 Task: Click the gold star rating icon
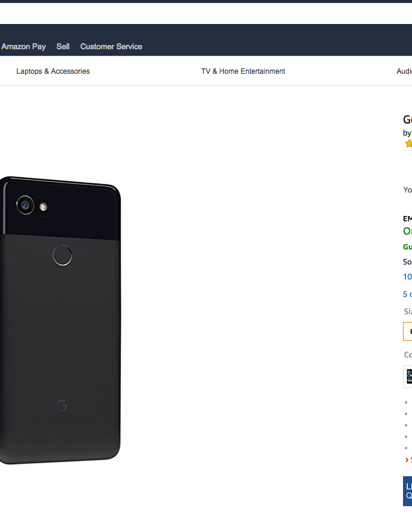pos(408,144)
